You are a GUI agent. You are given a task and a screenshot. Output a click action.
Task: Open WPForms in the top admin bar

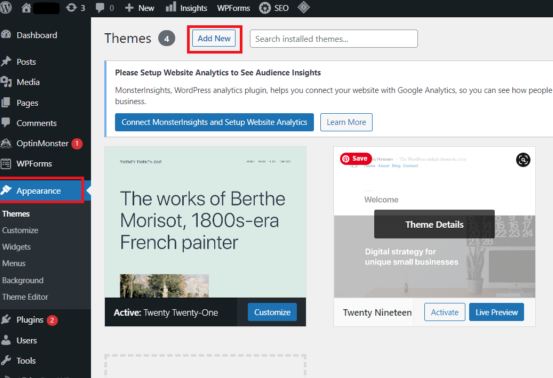(x=233, y=8)
